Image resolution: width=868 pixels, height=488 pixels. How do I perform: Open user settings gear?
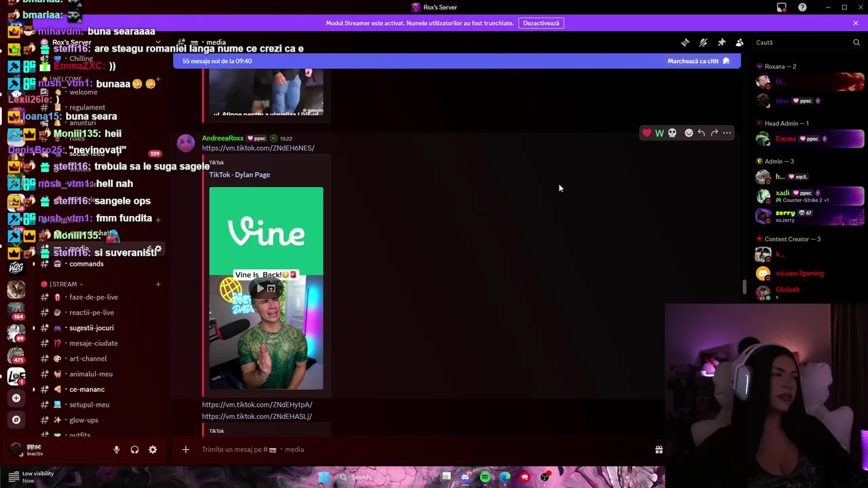pos(153,449)
